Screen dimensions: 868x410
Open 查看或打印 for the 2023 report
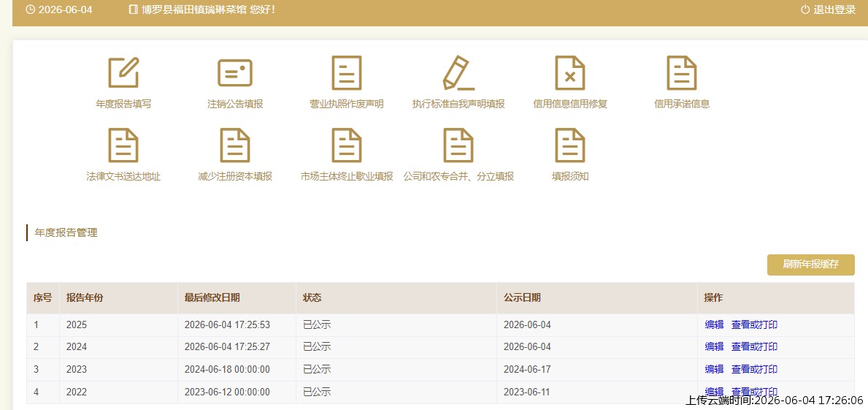point(755,370)
